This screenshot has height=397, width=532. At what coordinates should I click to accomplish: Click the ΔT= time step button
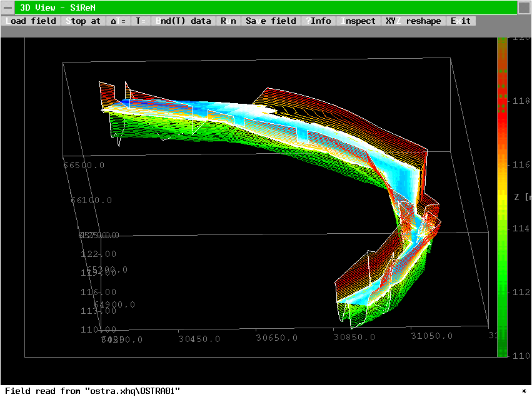point(118,21)
